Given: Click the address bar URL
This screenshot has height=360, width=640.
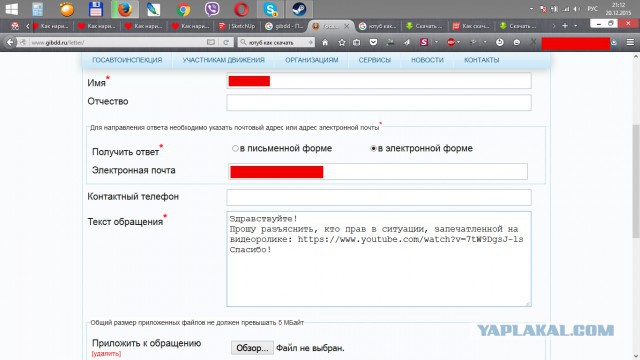Looking at the screenshot, I should (x=116, y=42).
